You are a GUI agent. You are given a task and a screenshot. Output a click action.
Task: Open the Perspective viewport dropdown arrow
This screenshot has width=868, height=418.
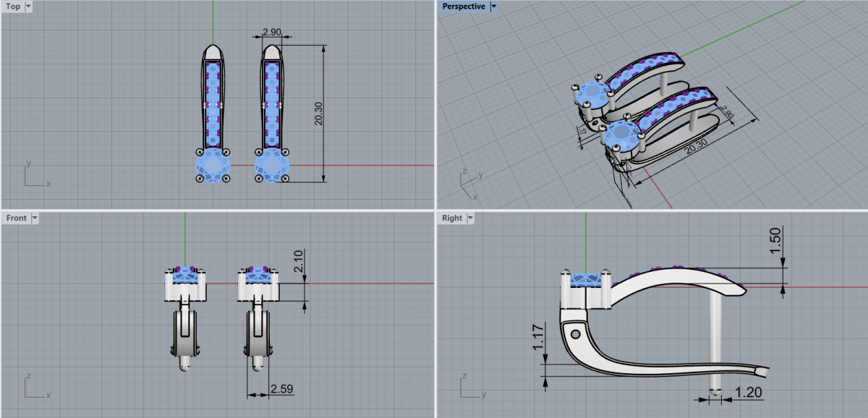(x=493, y=7)
